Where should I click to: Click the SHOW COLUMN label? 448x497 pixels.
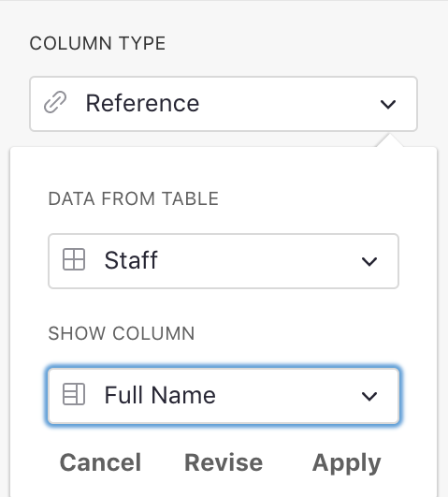click(122, 333)
